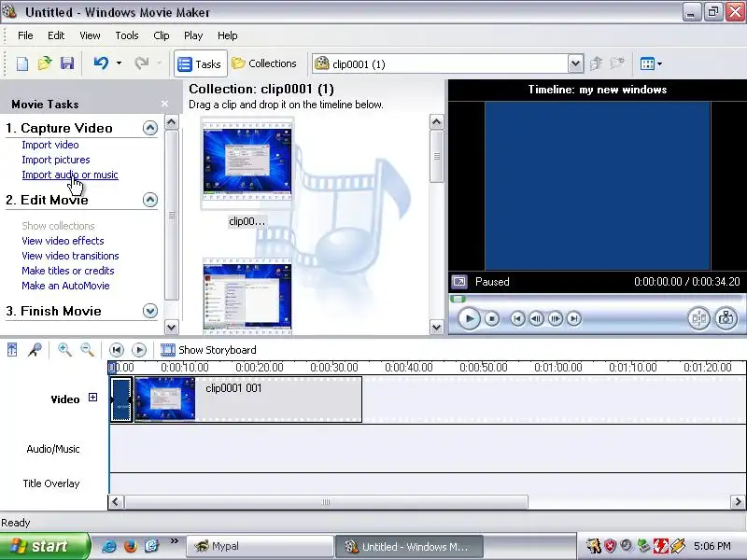Click Import audio or music link
The height and width of the screenshot is (560, 747).
pyautogui.click(x=69, y=175)
